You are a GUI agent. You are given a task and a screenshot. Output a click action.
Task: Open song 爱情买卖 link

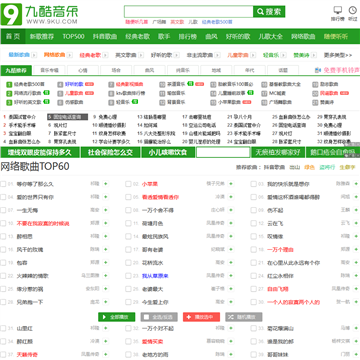click(152, 342)
